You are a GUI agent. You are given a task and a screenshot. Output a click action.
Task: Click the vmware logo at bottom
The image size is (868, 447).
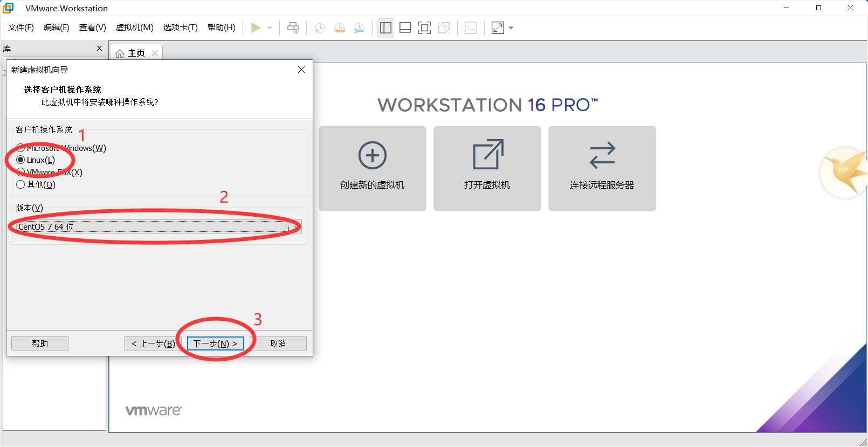[x=154, y=410]
